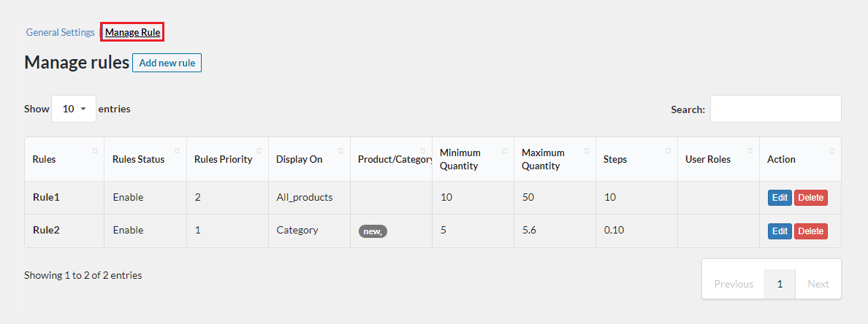Sort by User Roles column
Image resolution: width=868 pixels, height=324 pixels.
708,159
